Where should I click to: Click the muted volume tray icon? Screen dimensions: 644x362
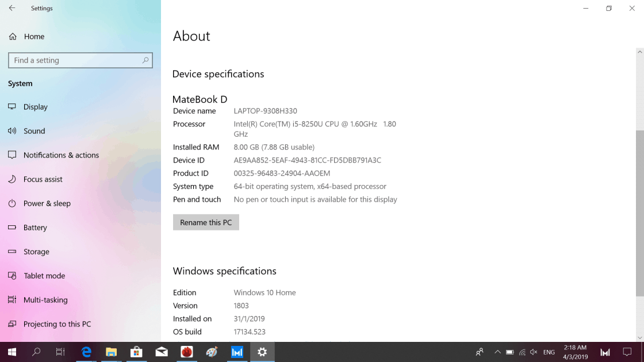[534, 352]
